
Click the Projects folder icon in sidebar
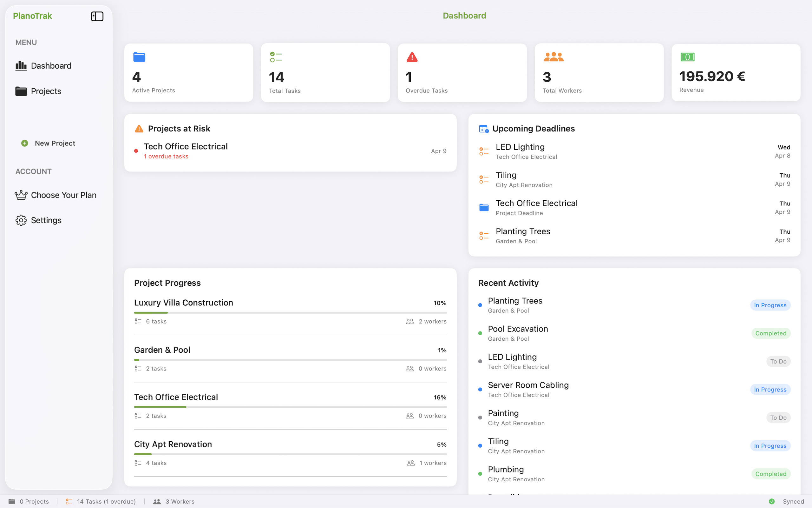point(21,91)
